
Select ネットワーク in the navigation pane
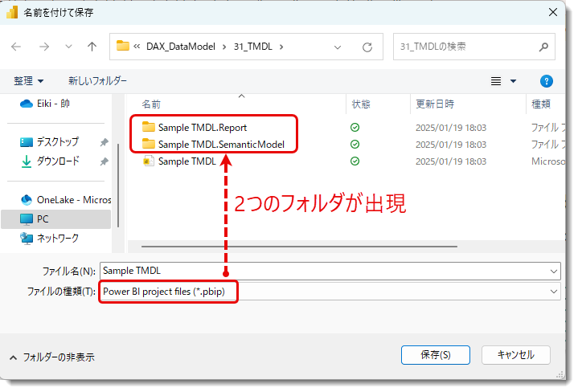[x=49, y=239]
